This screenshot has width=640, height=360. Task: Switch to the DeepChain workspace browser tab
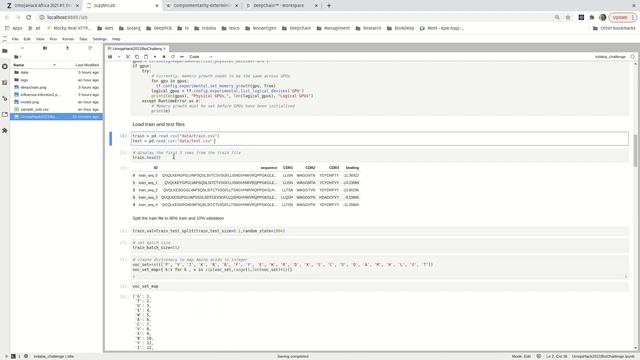coord(282,6)
